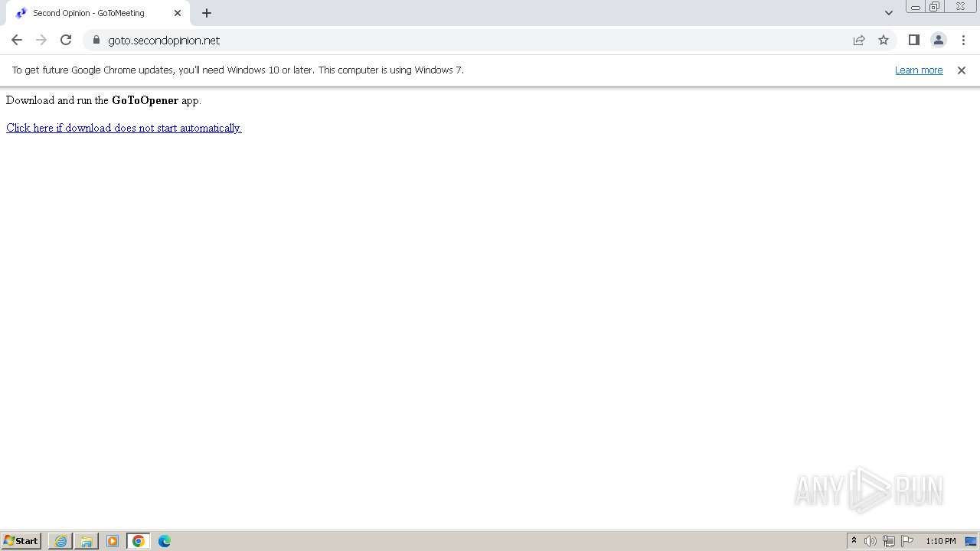The width and height of the screenshot is (980, 551).
Task: Restore down the Chrome window
Action: pyautogui.click(x=934, y=7)
